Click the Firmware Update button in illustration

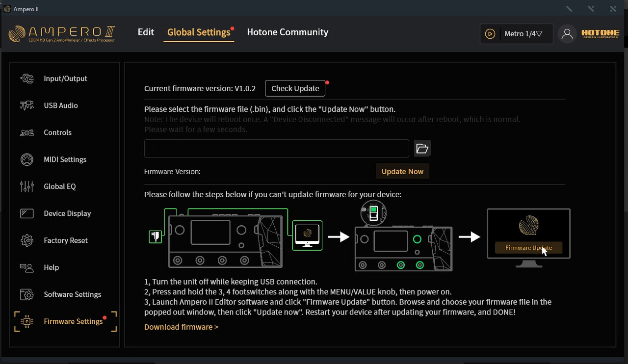pos(528,248)
